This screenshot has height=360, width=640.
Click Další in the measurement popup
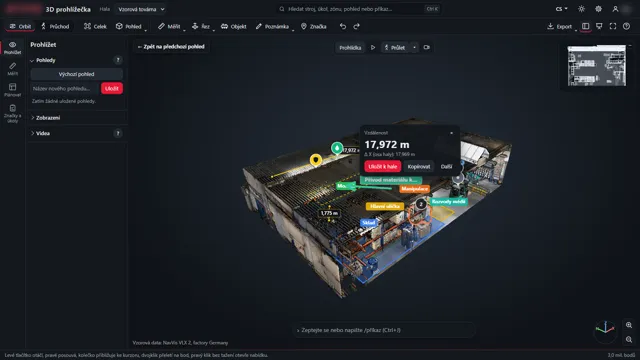(446, 167)
